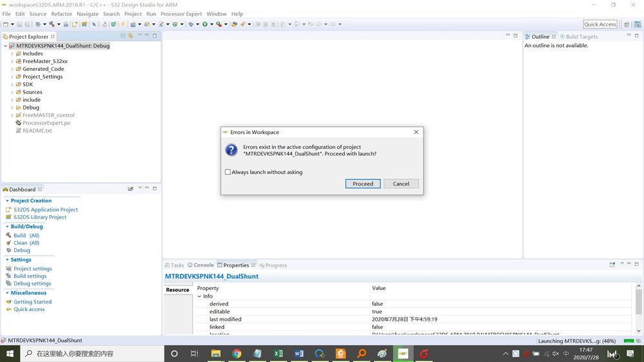The image size is (644, 362).
Task: Open Excel from the Windows taskbar
Action: pyautogui.click(x=278, y=354)
